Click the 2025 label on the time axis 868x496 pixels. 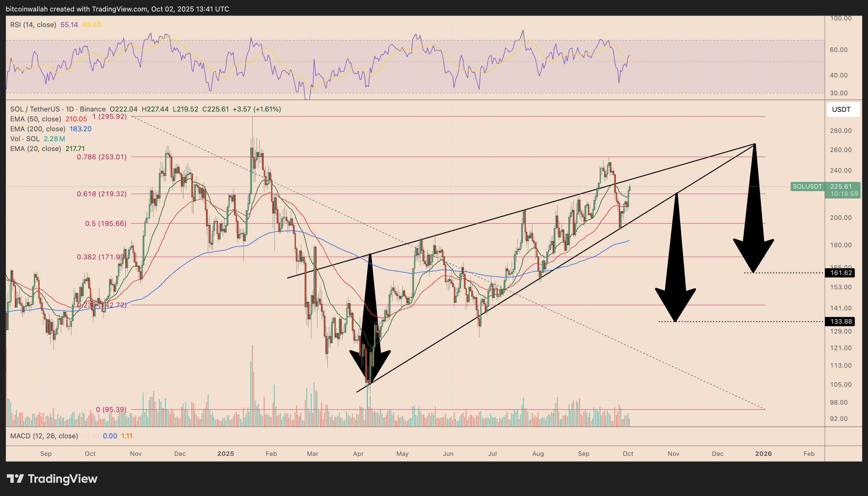pyautogui.click(x=225, y=453)
